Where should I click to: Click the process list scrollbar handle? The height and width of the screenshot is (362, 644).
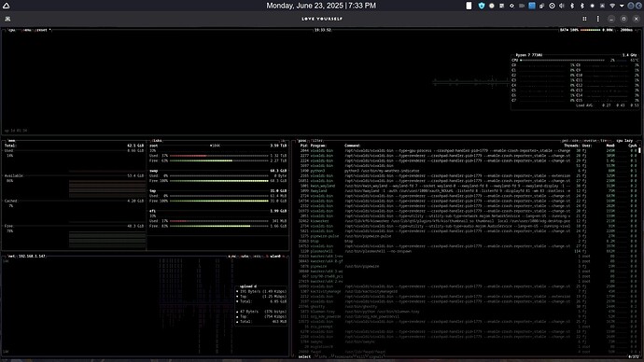[639, 150]
